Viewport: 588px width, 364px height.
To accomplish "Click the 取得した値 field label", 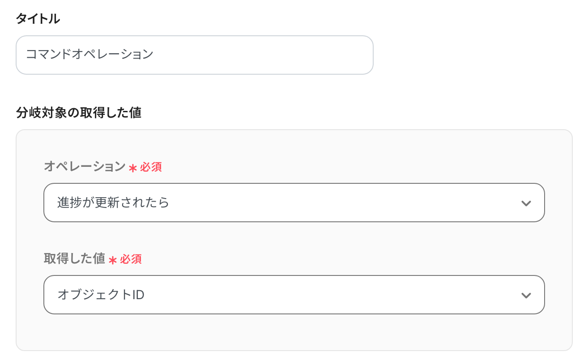I will pos(74,258).
